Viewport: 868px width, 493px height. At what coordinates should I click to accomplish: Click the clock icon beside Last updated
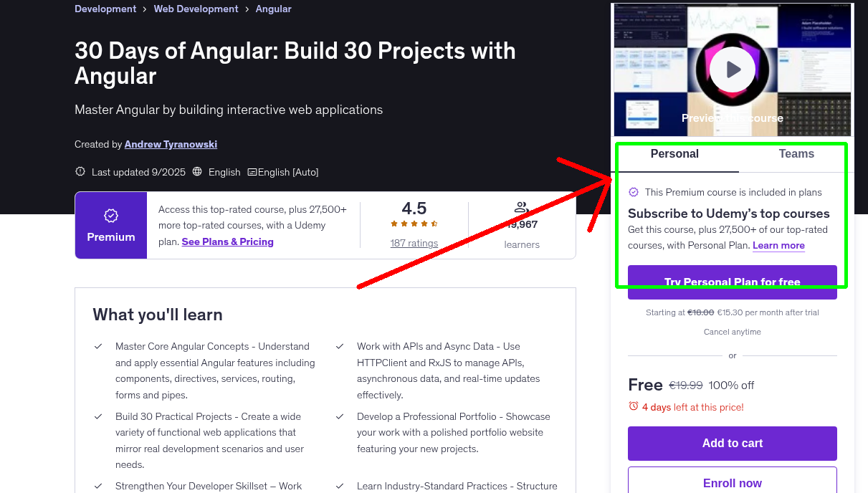(80, 172)
